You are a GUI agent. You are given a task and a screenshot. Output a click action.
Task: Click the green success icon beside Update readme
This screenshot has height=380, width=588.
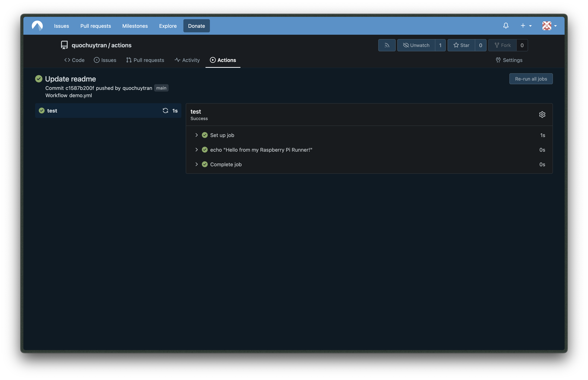click(39, 79)
